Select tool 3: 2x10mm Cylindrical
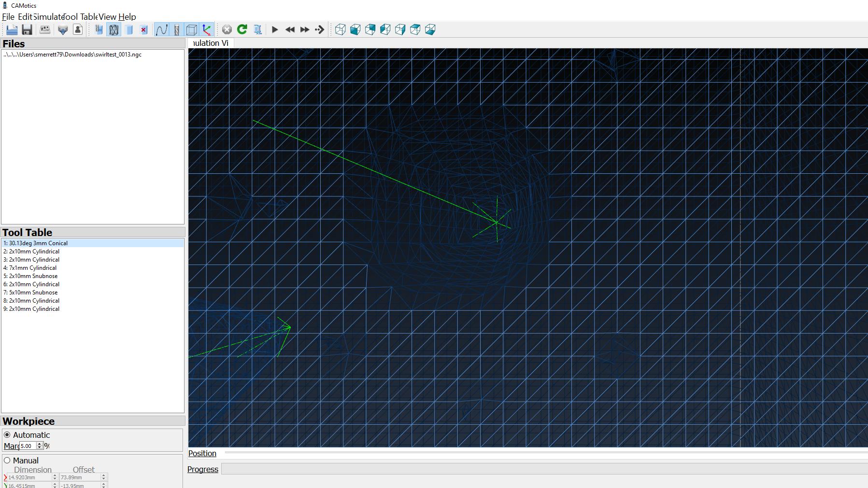Screen dimensions: 868x488 pyautogui.click(x=93, y=260)
